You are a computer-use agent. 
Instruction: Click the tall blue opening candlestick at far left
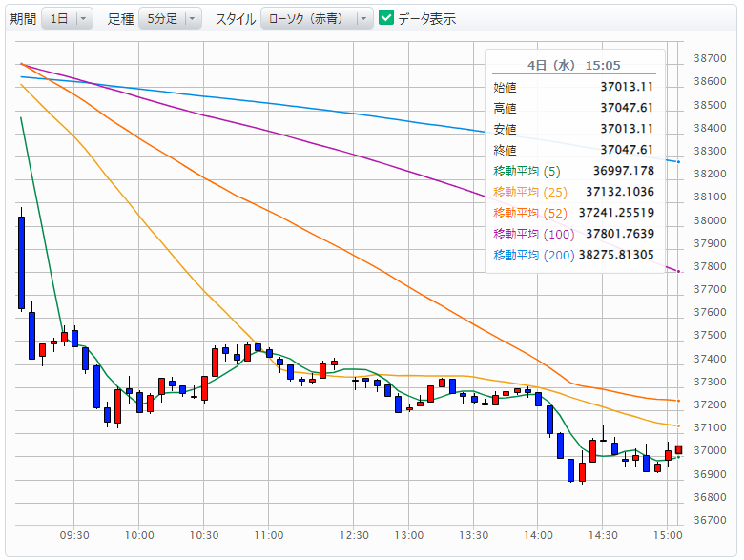click(21, 262)
